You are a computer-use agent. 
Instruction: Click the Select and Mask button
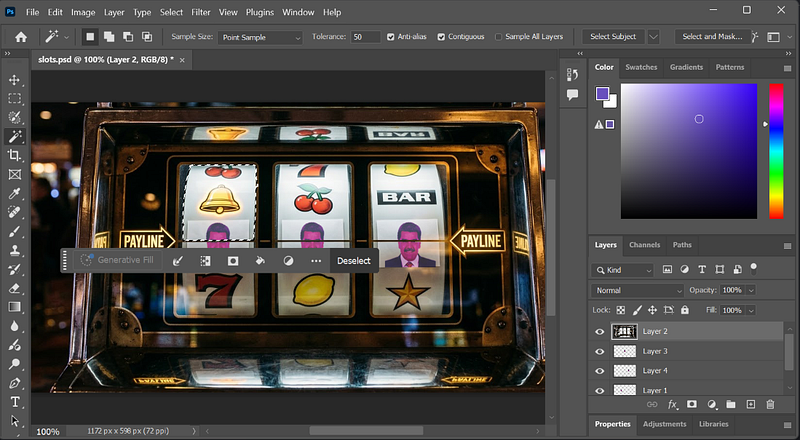coord(712,37)
